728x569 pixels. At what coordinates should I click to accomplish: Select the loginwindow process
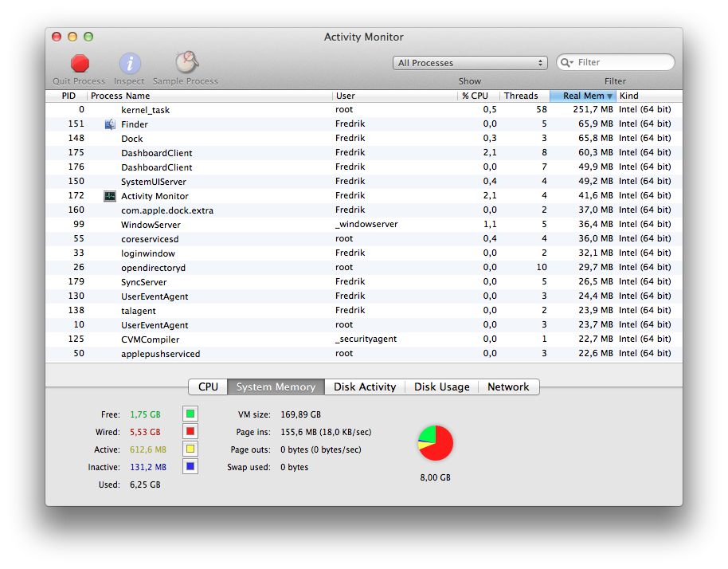(364, 253)
